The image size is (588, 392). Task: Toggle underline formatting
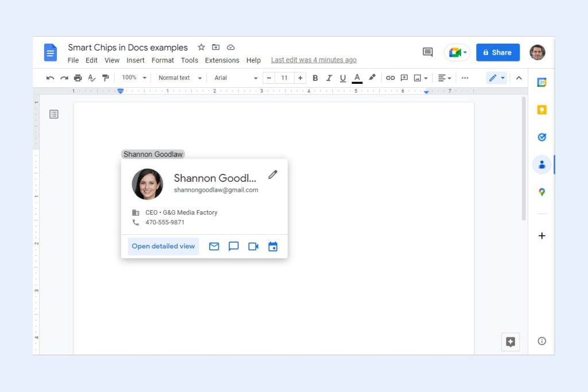click(x=343, y=77)
